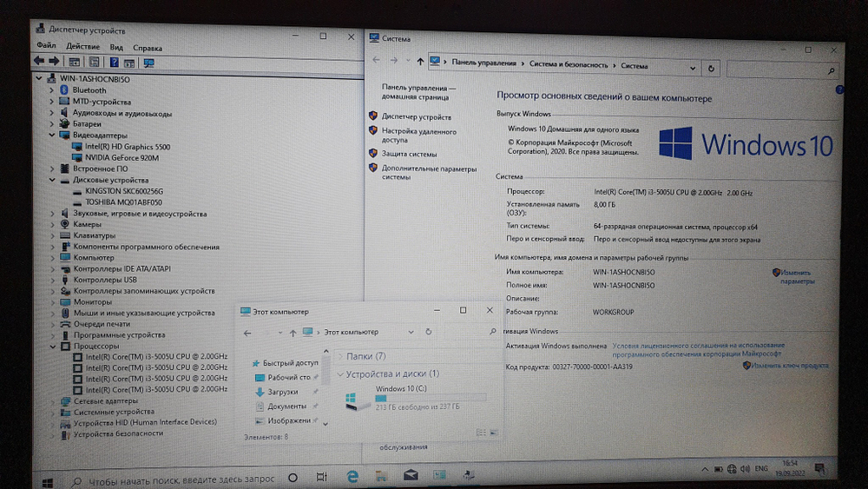This screenshot has height=489, width=868.
Task: Open the blue Help icon in Device Manager toolbar
Action: pos(114,62)
